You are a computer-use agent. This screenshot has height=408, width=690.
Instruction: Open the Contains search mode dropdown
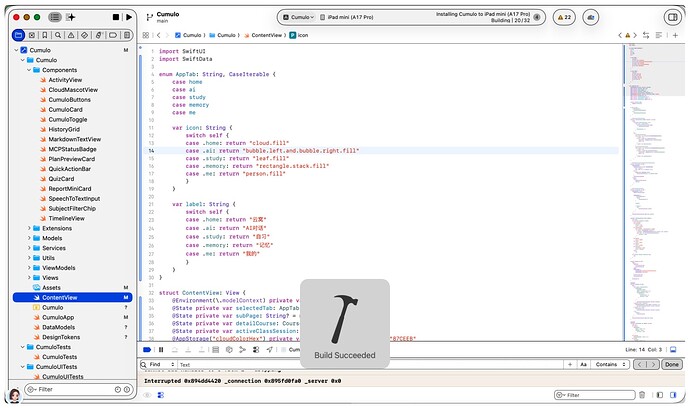(x=610, y=364)
